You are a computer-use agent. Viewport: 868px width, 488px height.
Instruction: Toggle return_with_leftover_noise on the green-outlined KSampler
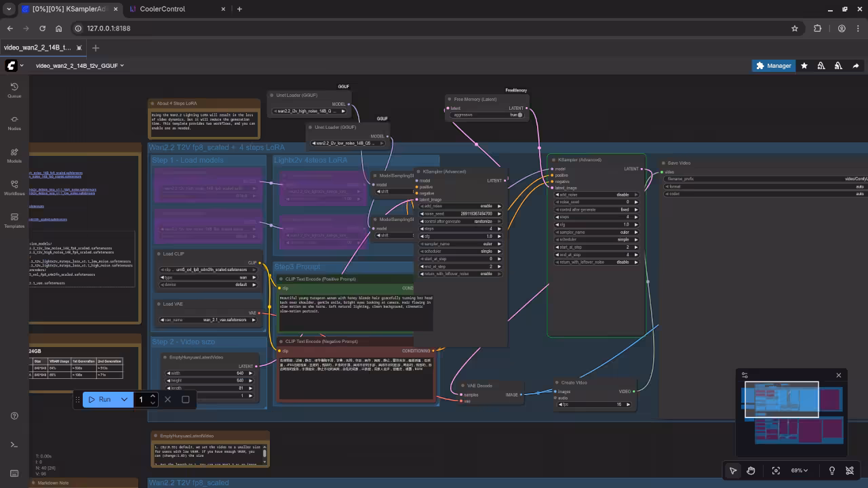pos(597,262)
